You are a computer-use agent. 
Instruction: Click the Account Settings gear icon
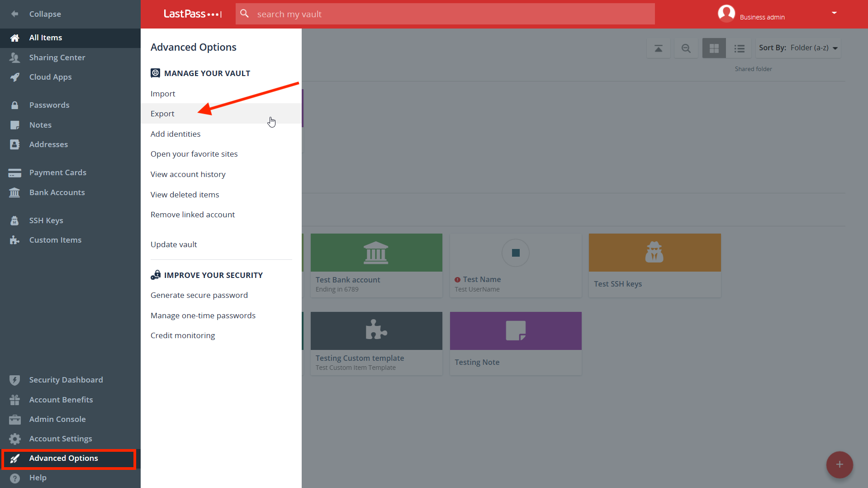point(15,439)
